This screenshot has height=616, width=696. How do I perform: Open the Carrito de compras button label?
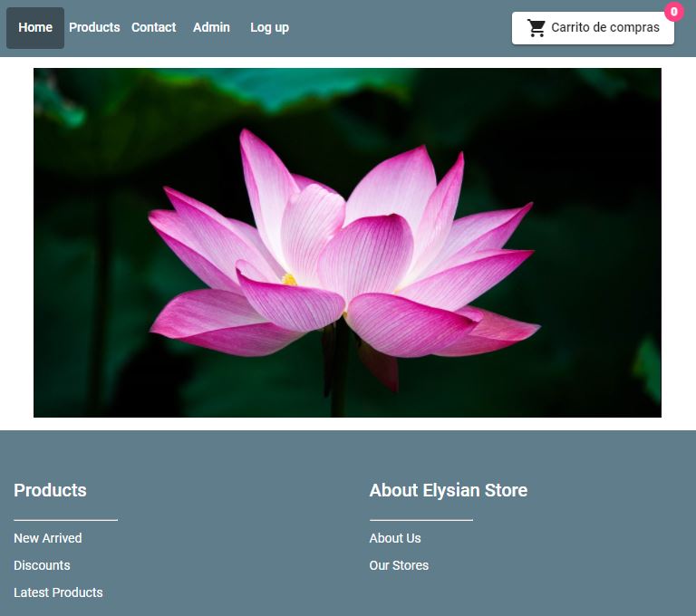(604, 28)
